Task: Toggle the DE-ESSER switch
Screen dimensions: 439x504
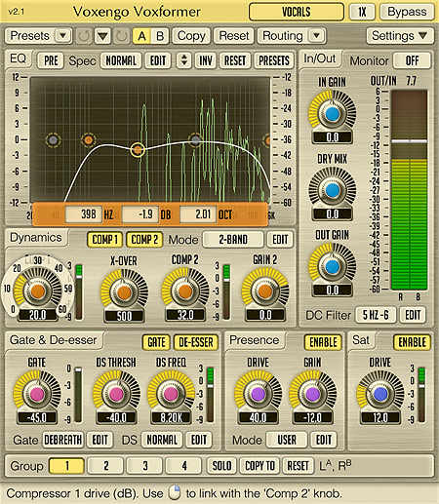Action: [x=196, y=342]
